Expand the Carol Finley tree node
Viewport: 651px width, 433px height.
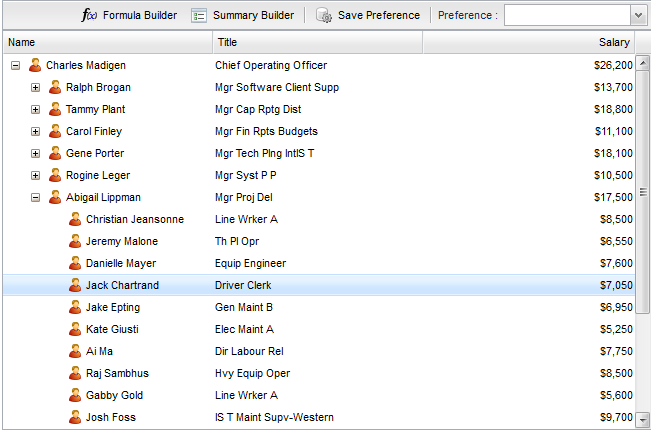(x=36, y=131)
